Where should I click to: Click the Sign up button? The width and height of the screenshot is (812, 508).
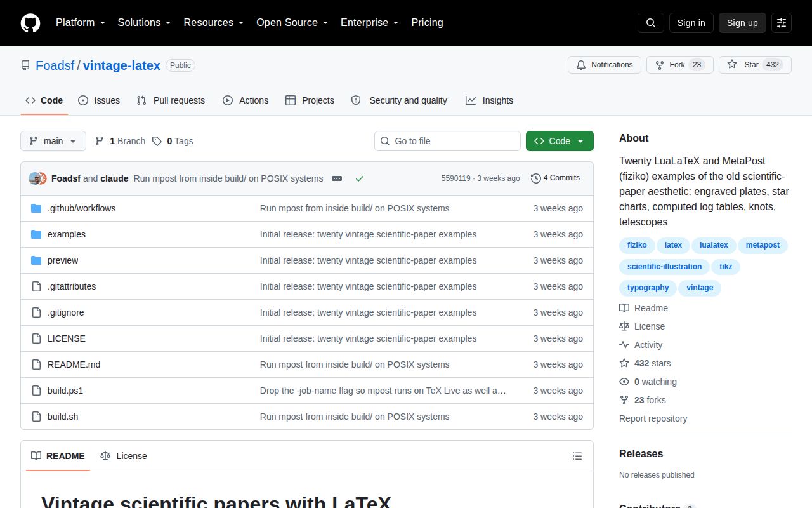point(742,23)
